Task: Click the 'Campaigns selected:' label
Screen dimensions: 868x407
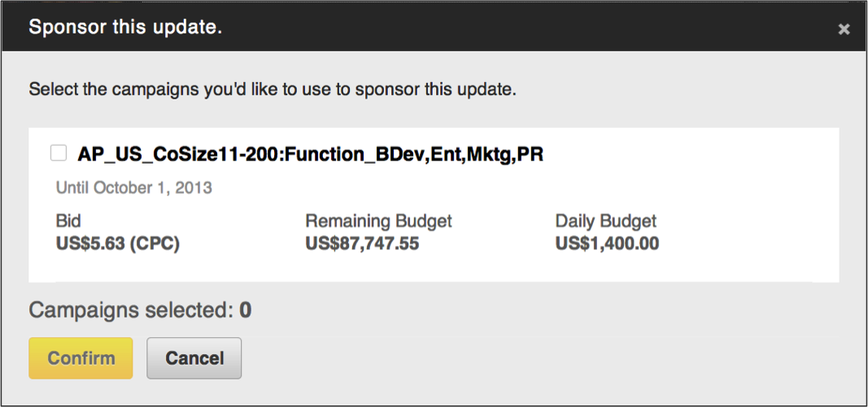Action: pyautogui.click(x=130, y=310)
